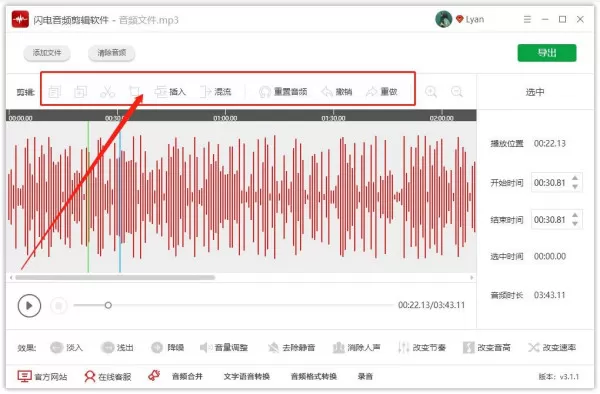Zoom in the waveform view
This screenshot has height=394, width=600.
[x=431, y=92]
